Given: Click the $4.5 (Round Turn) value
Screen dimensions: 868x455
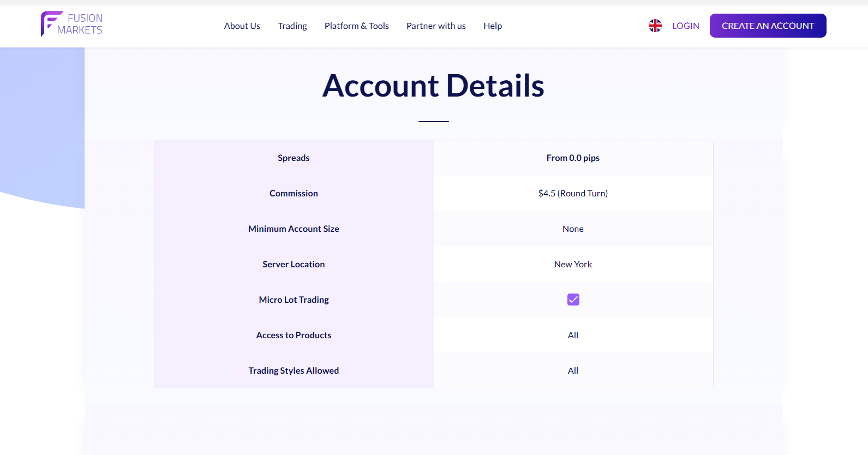Looking at the screenshot, I should tap(573, 193).
